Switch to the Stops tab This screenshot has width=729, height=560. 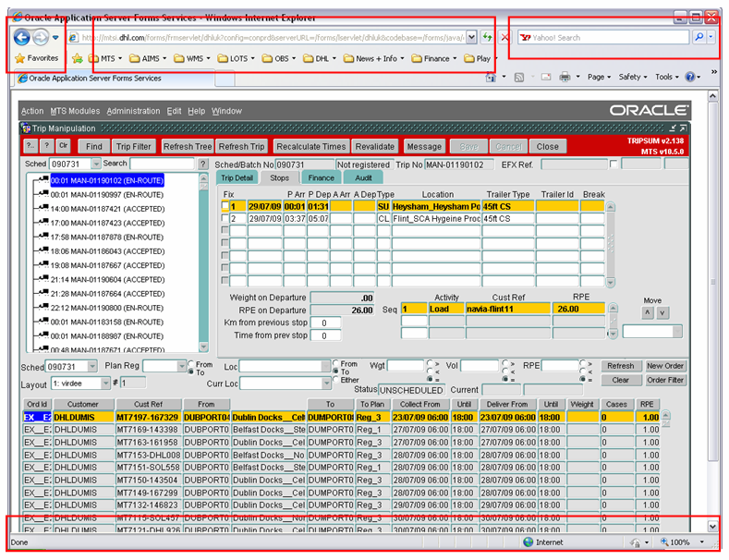coord(279,178)
